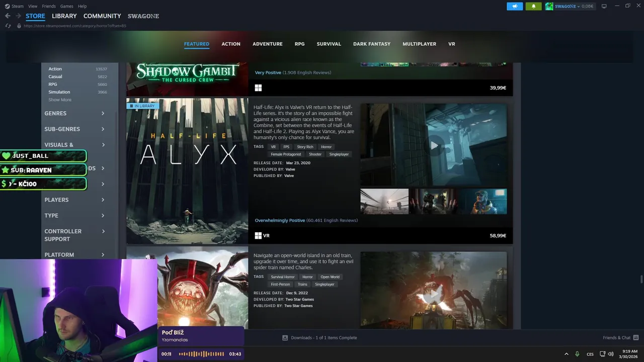Image resolution: width=644 pixels, height=362 pixels.
Task: Click the page vertical scrollbar thumb
Action: 641,280
